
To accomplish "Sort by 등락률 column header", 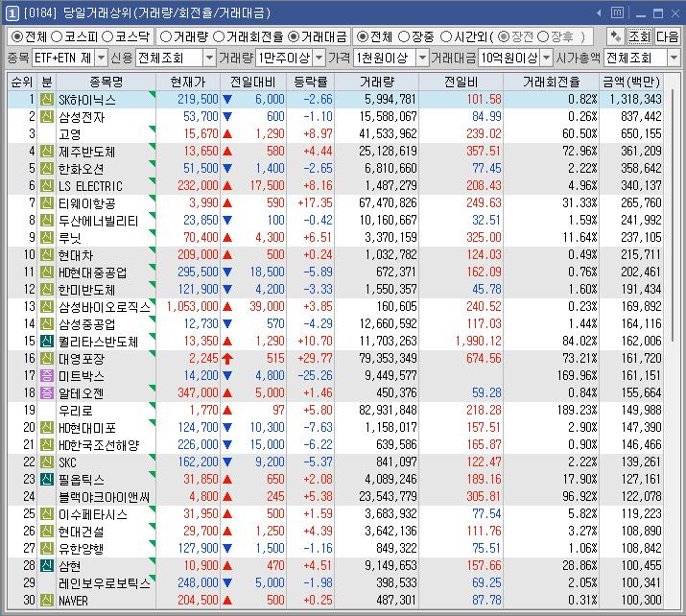I will pyautogui.click(x=310, y=82).
